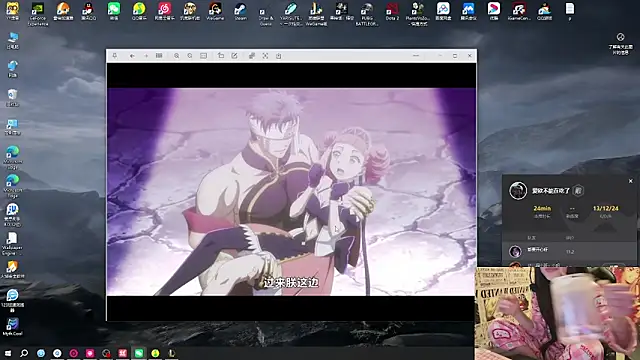This screenshot has height=360, width=640.
Task: Click the player avatar in popup panel
Action: pyautogui.click(x=518, y=191)
